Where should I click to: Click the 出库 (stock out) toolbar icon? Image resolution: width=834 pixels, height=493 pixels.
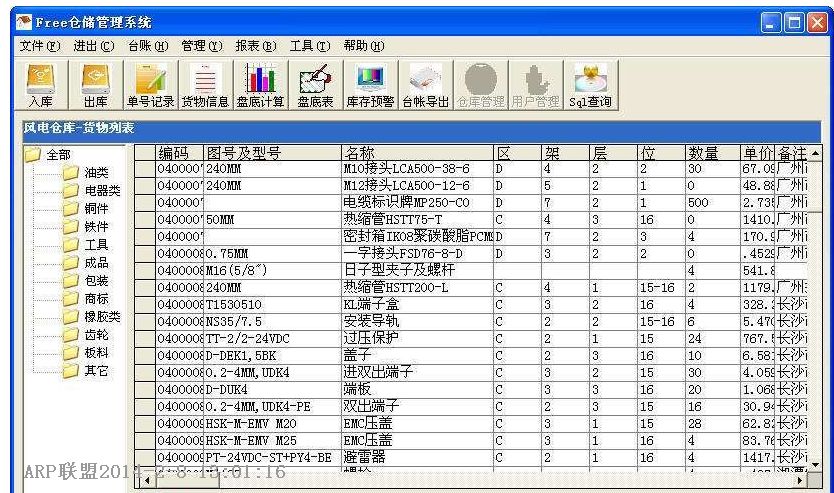coord(95,85)
